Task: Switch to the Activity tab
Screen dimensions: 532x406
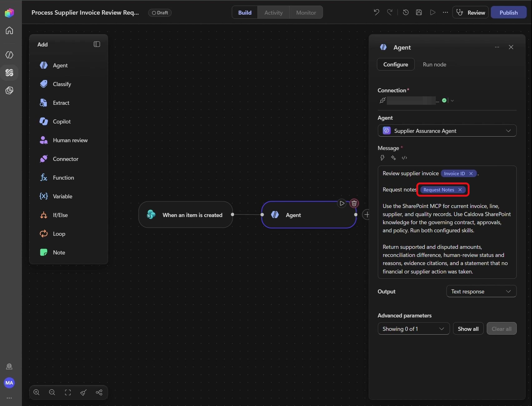Action: coord(273,12)
